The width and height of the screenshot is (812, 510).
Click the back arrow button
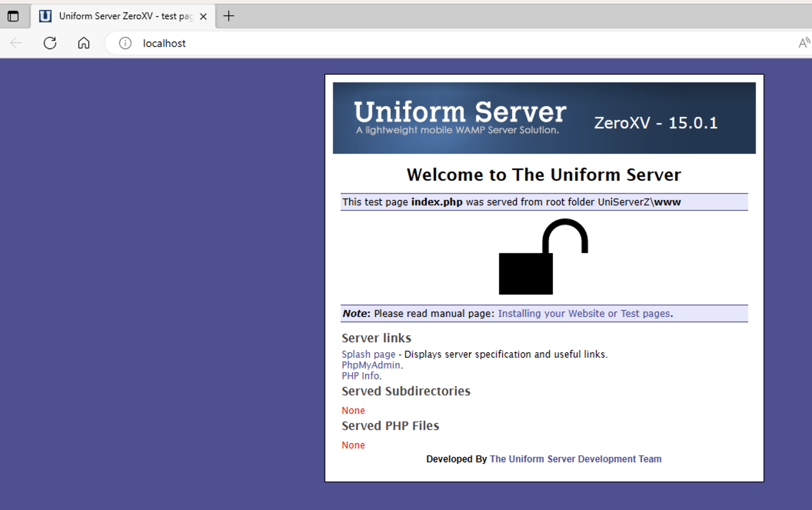(x=16, y=43)
